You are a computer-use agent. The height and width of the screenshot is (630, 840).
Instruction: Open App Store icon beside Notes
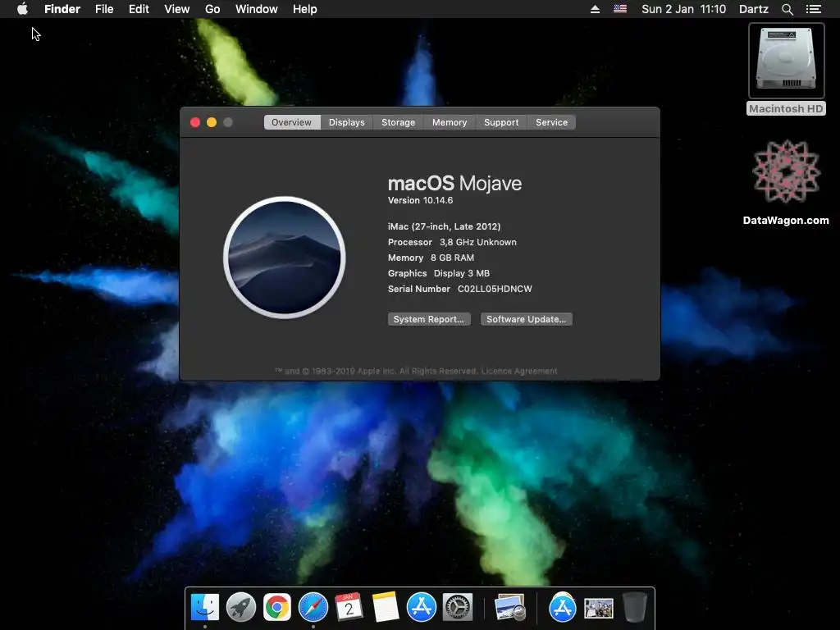(422, 608)
